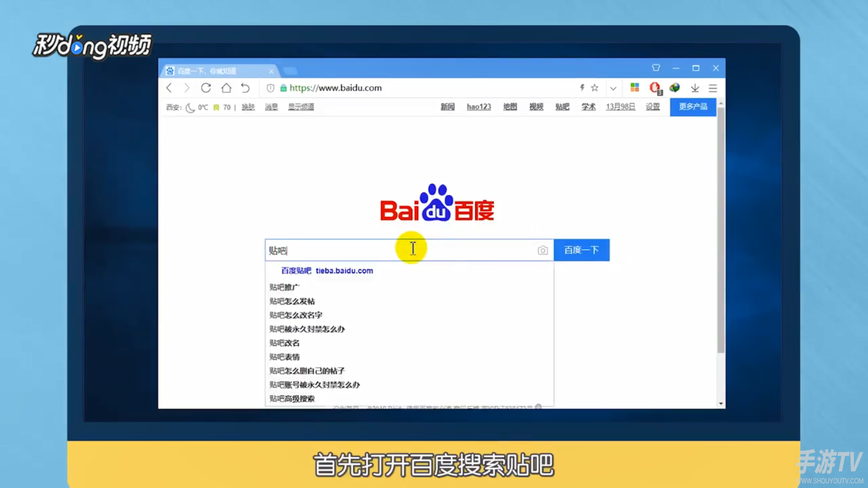Click the Baidu logo
This screenshot has height=488, width=868.
(437, 203)
